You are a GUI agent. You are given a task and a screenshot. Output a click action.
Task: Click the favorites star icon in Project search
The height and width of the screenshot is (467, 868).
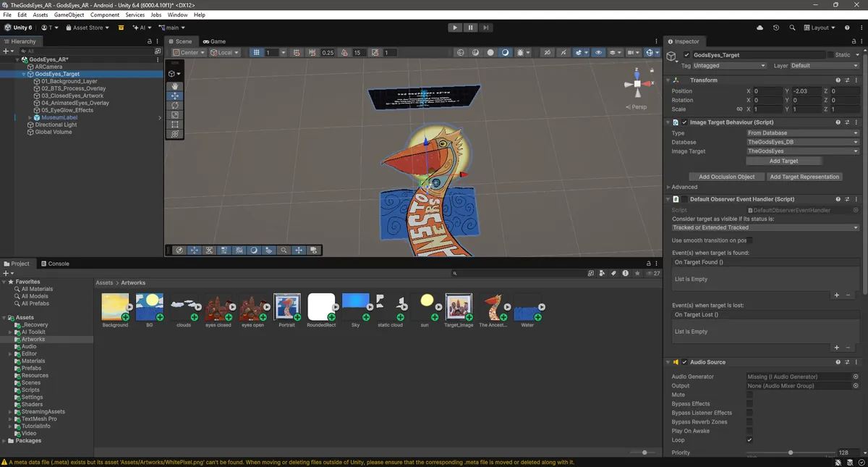click(x=637, y=274)
